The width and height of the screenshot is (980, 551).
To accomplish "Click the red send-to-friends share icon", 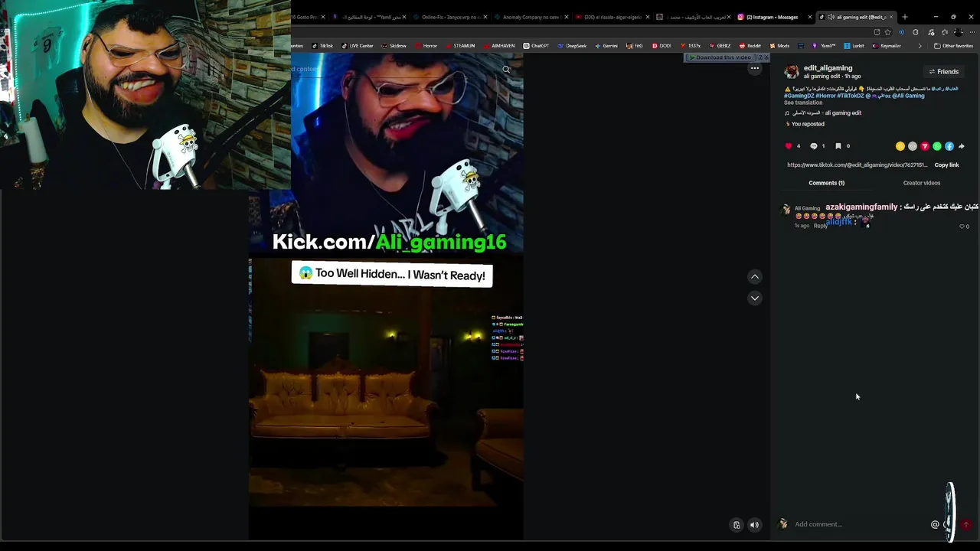I will [x=925, y=146].
